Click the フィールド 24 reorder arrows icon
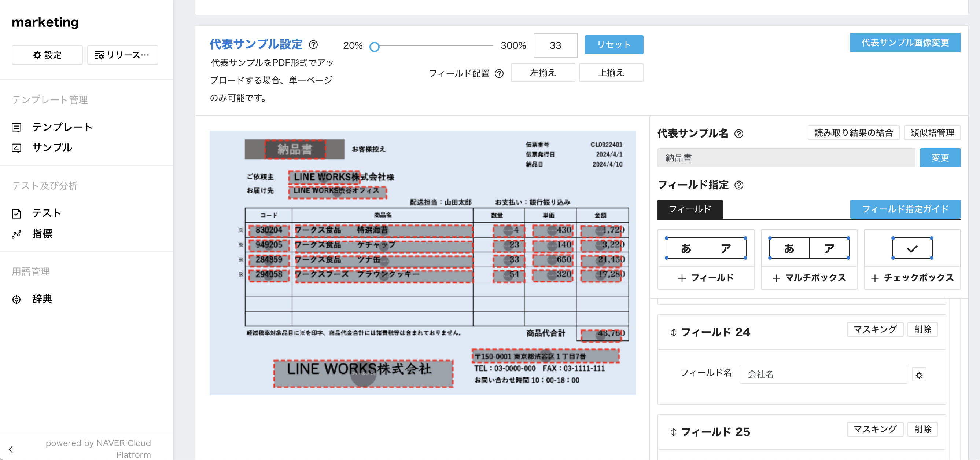Viewport: 980px width, 460px height. (x=673, y=332)
